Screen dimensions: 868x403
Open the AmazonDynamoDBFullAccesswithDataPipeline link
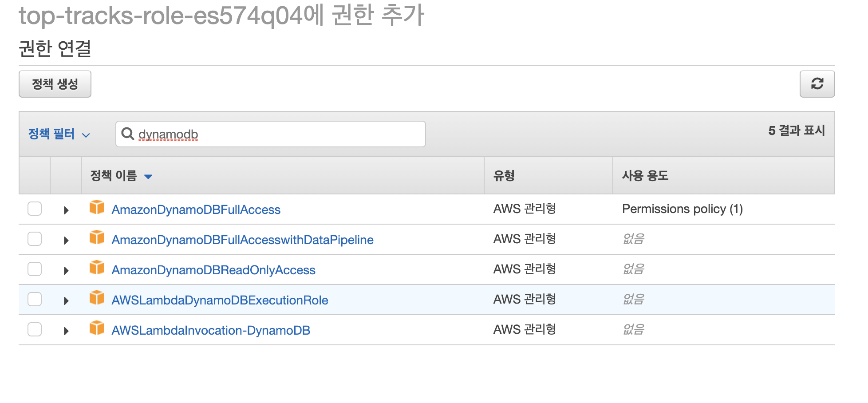[x=242, y=240]
